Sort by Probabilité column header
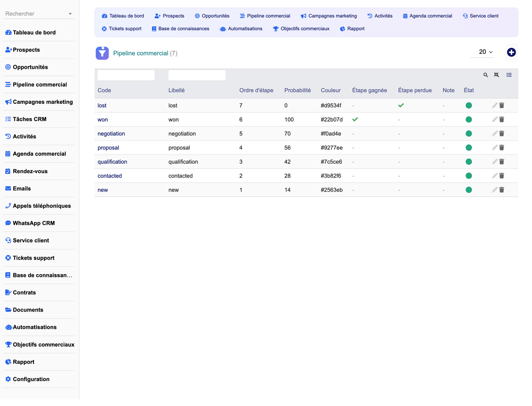The width and height of the screenshot is (532, 406). tap(297, 90)
